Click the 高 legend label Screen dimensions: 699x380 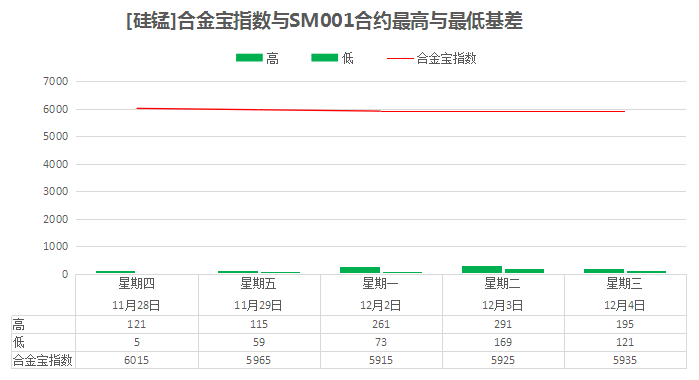pyautogui.click(x=272, y=58)
